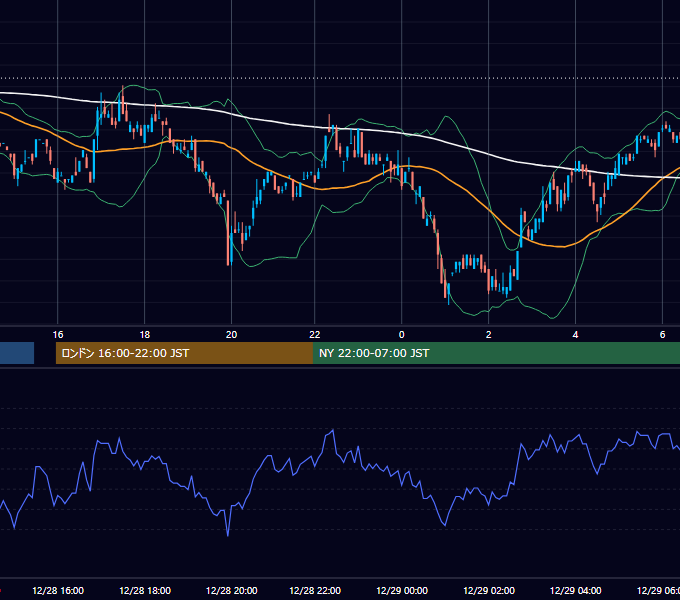Click the 12/28 22:00 date label
The width and height of the screenshot is (680, 600).
pyautogui.click(x=315, y=590)
